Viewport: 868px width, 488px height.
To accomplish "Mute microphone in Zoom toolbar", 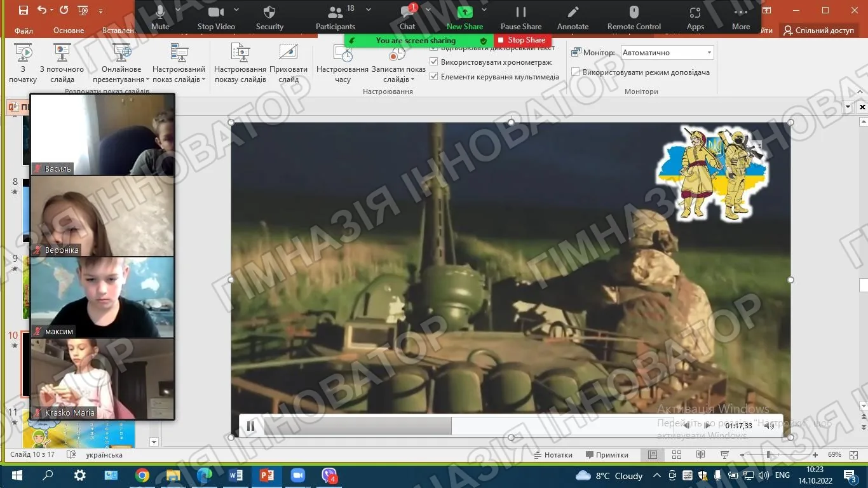I will pos(160,12).
